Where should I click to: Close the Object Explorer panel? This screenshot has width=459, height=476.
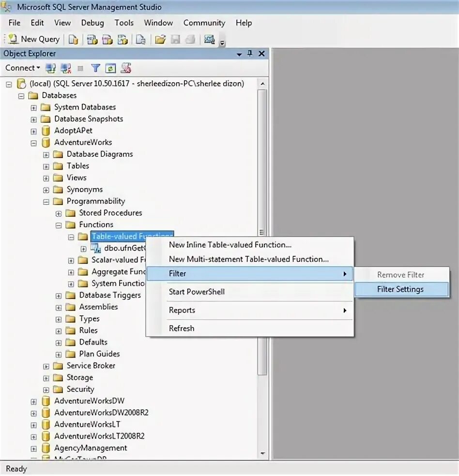tap(261, 54)
